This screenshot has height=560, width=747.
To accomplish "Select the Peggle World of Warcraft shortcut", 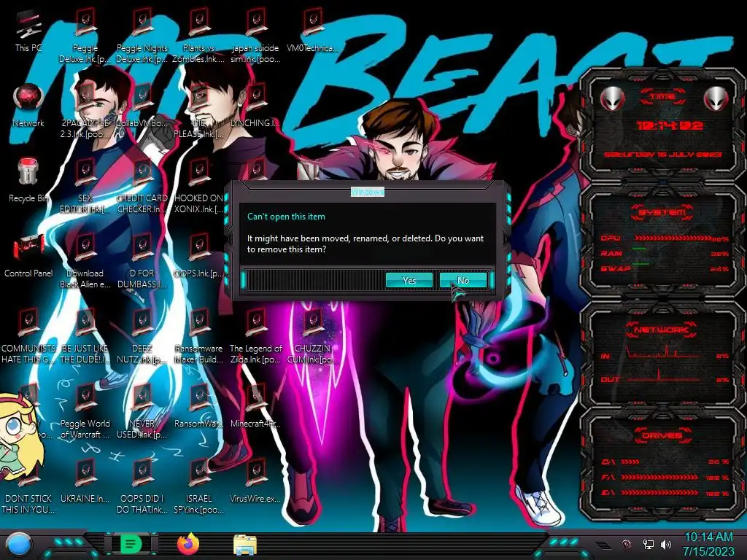I will pyautogui.click(x=85, y=411).
